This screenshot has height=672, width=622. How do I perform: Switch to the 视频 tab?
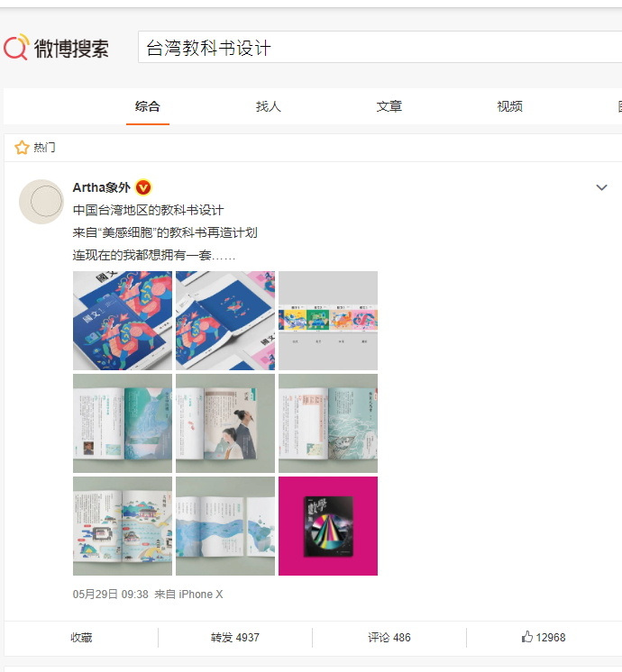pyautogui.click(x=509, y=106)
